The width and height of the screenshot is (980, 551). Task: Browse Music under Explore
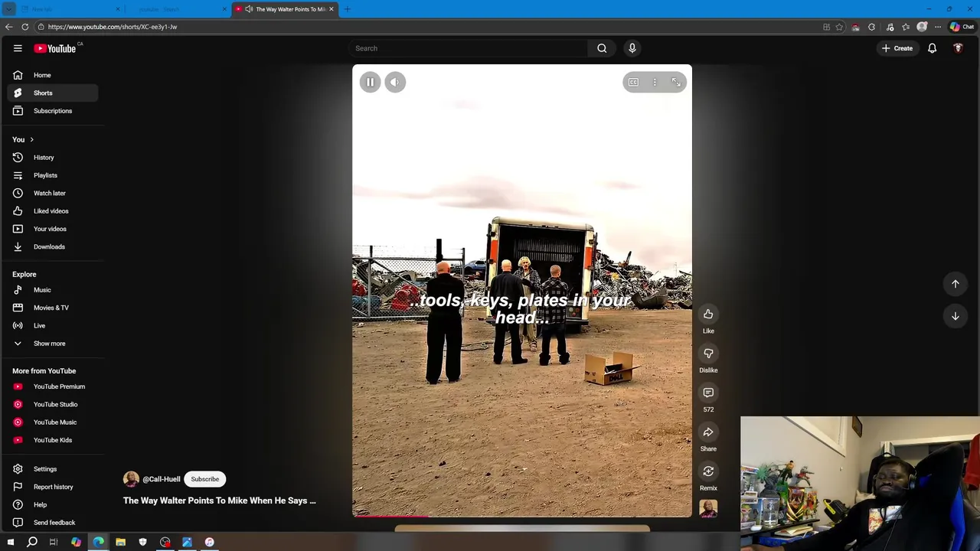click(x=53, y=290)
